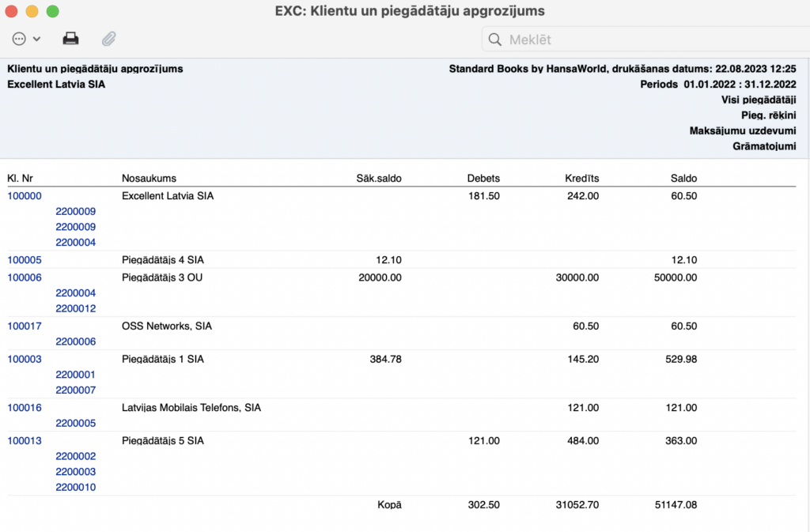Open invoice 2200002 under Piegādātājs 5
The width and height of the screenshot is (810, 532).
75,456
